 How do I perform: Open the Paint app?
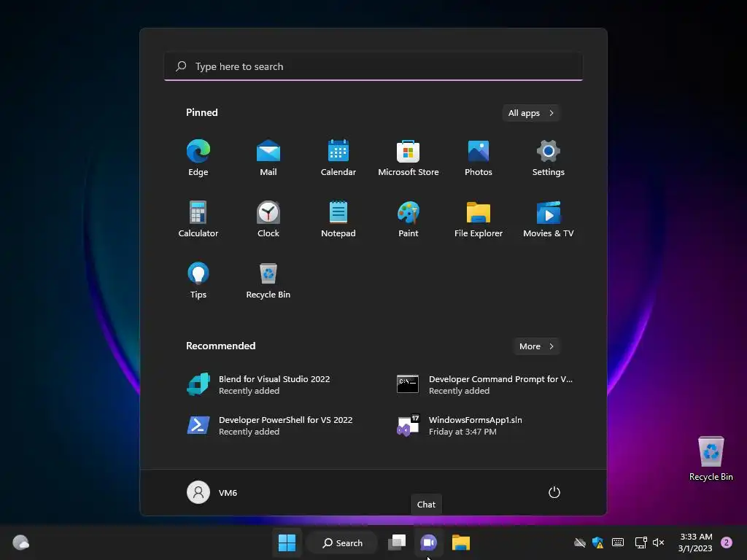[409, 219]
